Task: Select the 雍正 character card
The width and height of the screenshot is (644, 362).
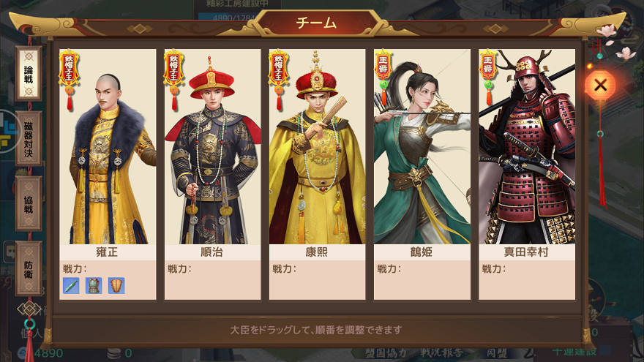Action: (x=108, y=175)
